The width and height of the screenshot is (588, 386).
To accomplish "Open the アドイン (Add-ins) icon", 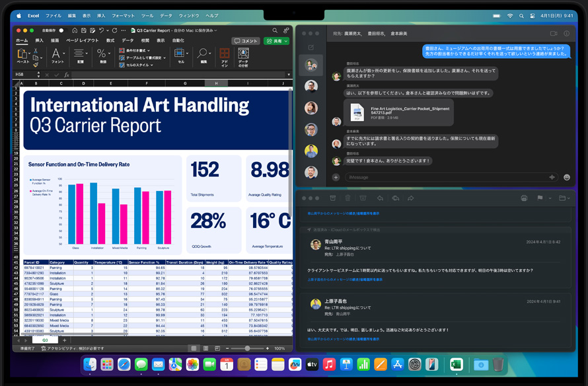I will (224, 54).
